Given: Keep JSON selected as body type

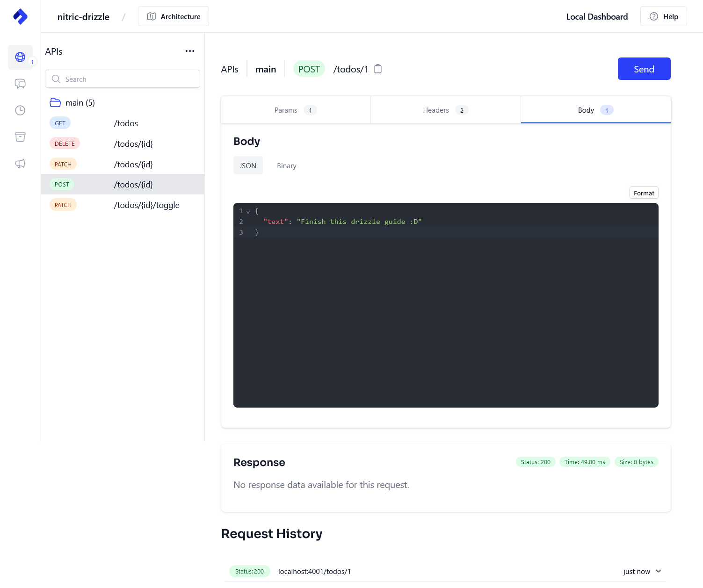Looking at the screenshot, I should click(x=248, y=165).
